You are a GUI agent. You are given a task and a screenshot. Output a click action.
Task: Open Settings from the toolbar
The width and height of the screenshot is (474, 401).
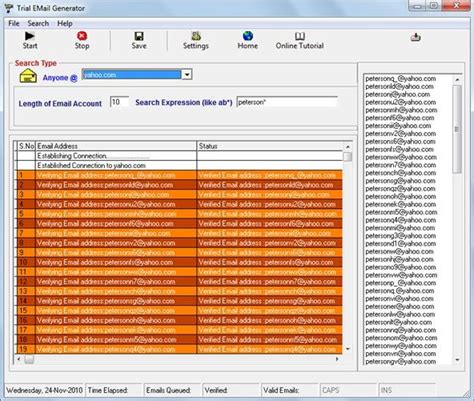click(196, 40)
